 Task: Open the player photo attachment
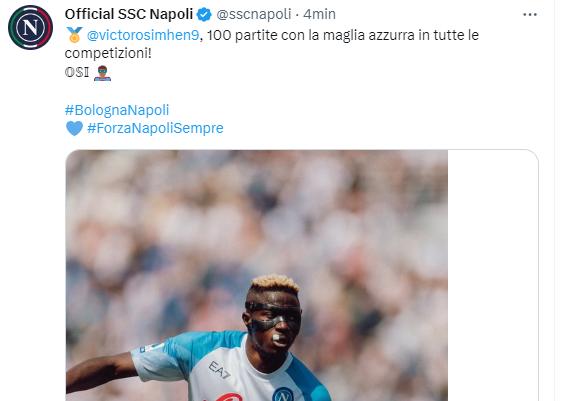(257, 275)
